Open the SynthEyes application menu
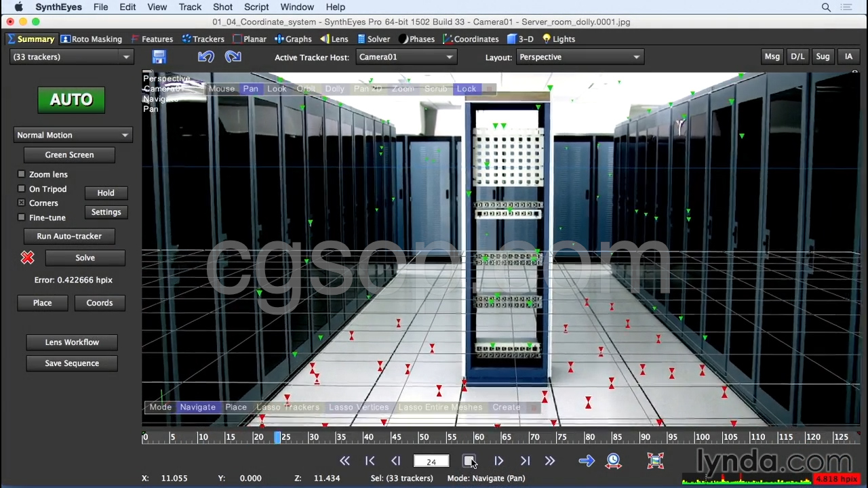The image size is (868, 488). point(58,7)
